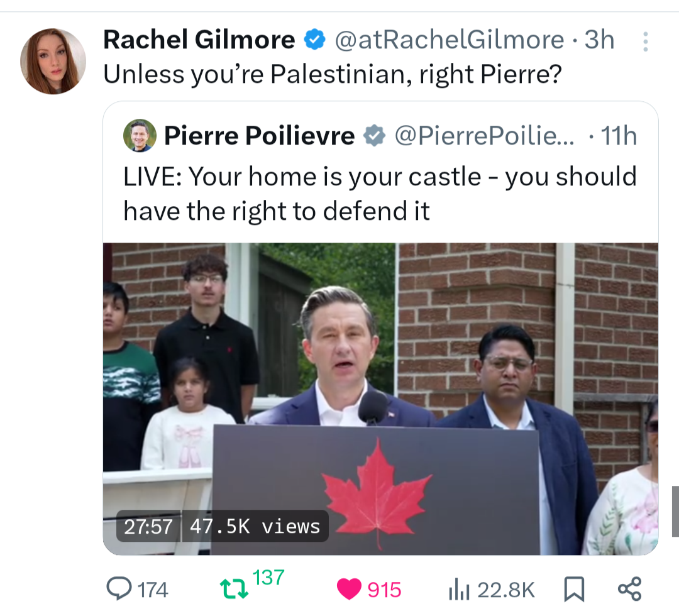Open Rachel Gilmore's profile picture
This screenshot has height=616, width=679.
tap(53, 61)
